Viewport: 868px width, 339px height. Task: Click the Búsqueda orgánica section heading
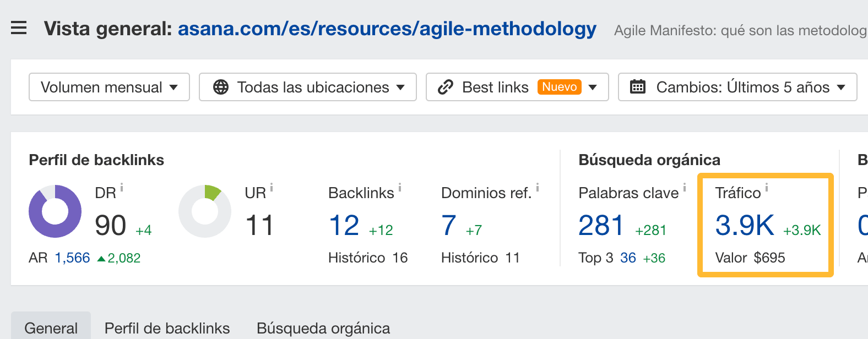(x=649, y=160)
